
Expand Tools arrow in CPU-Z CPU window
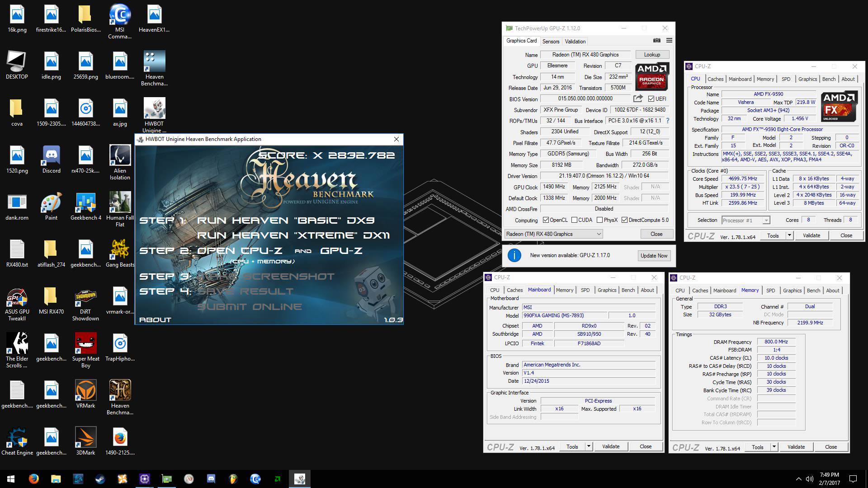(x=789, y=235)
